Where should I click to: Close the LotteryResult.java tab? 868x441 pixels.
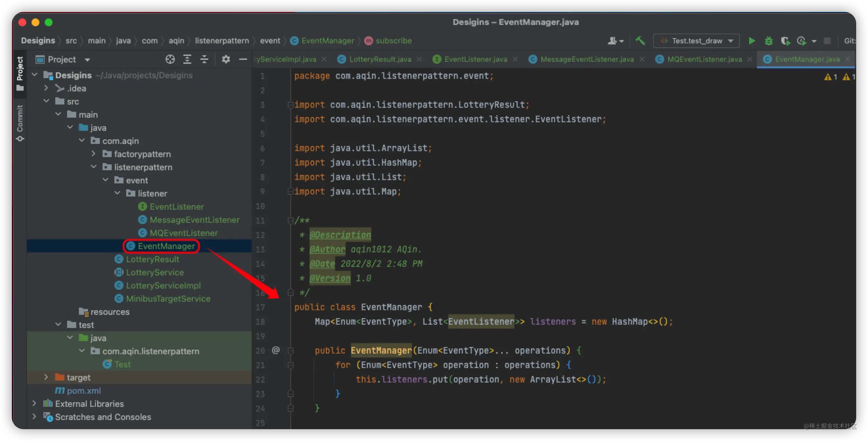point(419,59)
